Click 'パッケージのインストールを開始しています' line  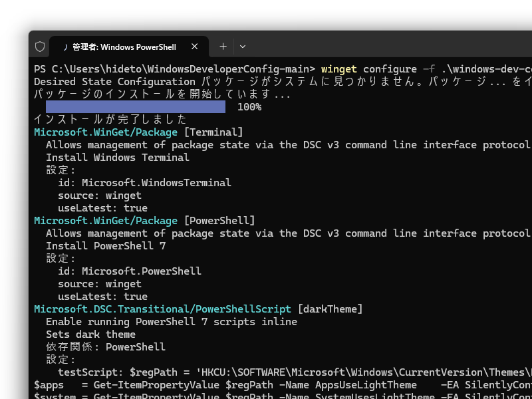162,94
